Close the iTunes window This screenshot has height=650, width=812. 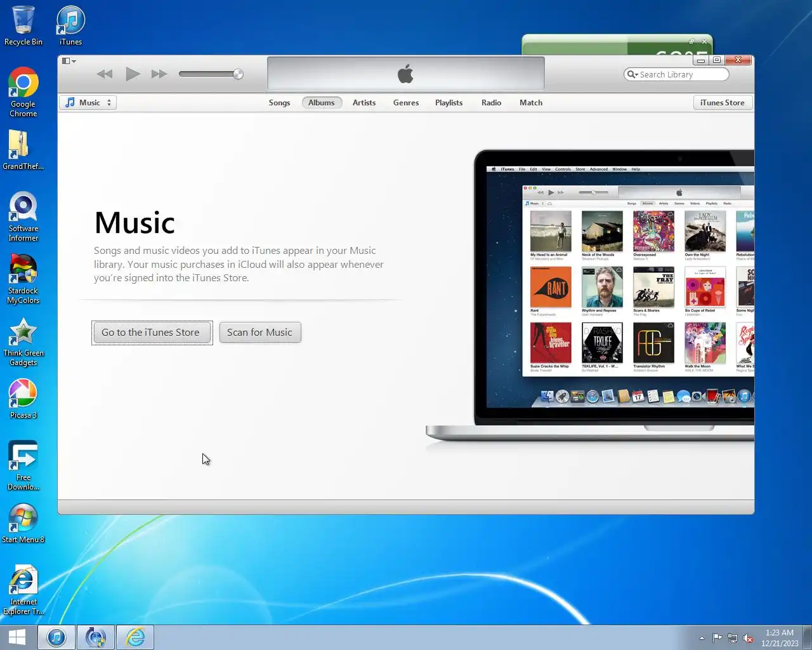(738, 60)
